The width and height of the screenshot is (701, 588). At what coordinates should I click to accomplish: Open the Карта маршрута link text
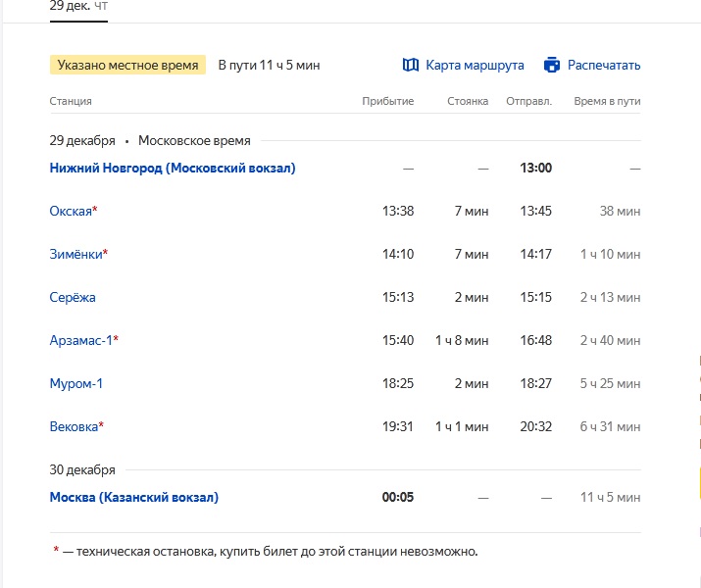coord(475,66)
